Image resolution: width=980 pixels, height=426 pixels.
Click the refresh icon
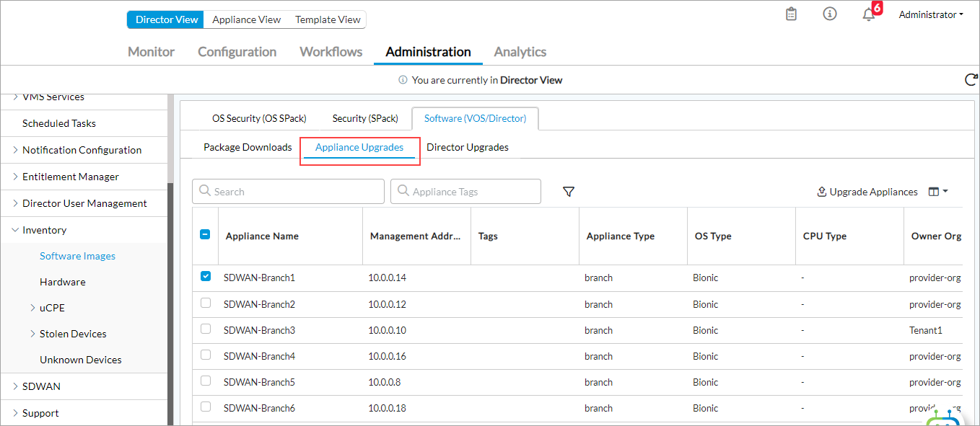click(x=971, y=80)
